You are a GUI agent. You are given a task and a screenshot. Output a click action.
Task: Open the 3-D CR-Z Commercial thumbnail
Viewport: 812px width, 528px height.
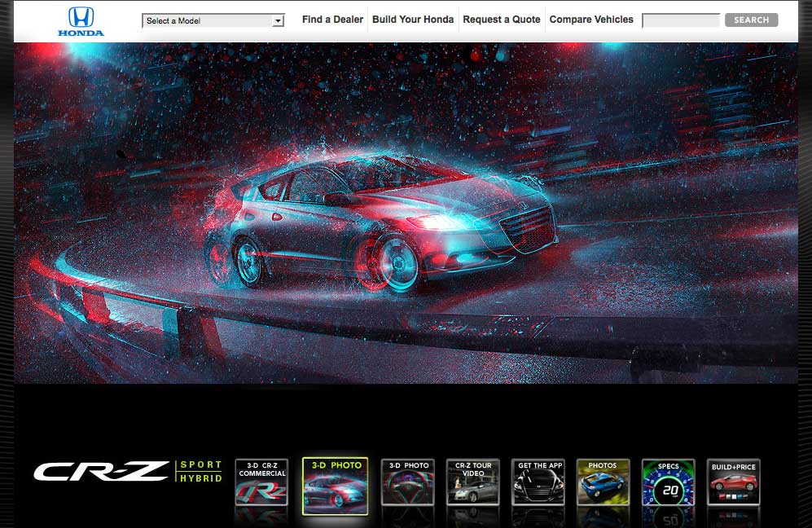tap(261, 482)
